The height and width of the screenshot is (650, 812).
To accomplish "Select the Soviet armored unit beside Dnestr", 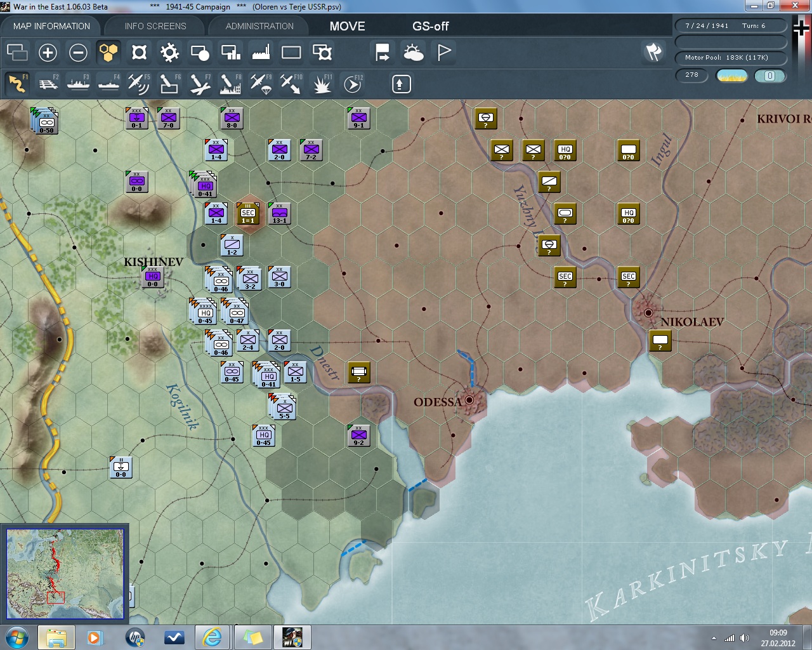I will pos(359,372).
